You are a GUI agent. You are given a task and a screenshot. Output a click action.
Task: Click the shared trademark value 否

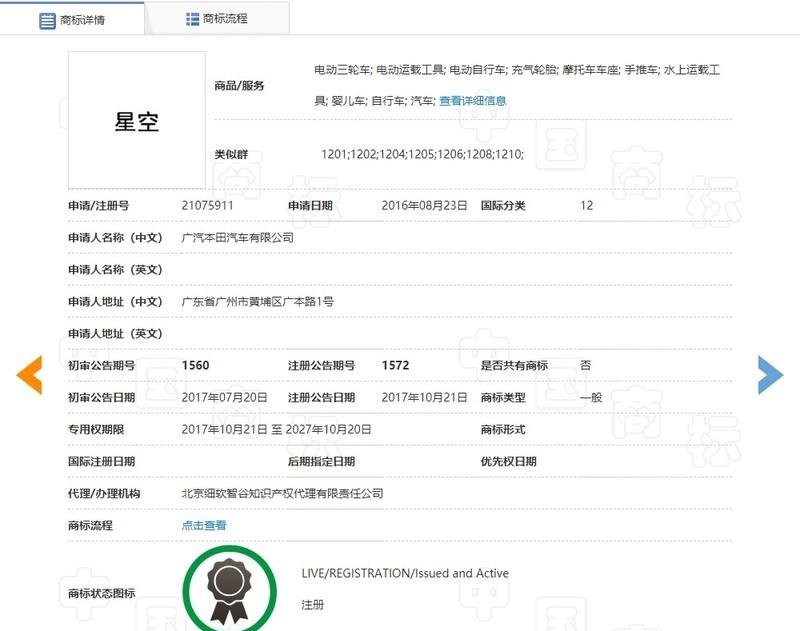click(x=586, y=365)
